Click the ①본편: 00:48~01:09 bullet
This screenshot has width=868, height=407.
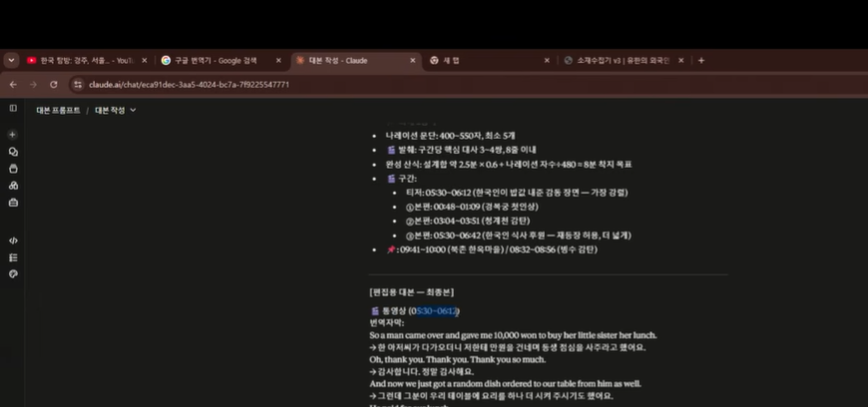click(x=472, y=207)
